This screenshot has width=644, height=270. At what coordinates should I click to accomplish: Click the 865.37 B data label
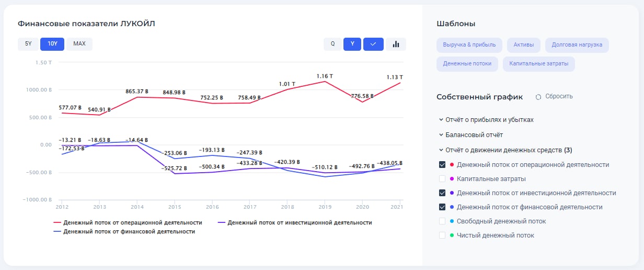[x=137, y=92]
